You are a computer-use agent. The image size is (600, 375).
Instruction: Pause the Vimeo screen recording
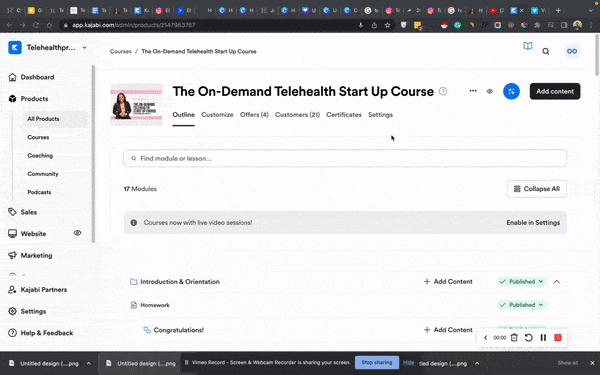[x=543, y=338]
